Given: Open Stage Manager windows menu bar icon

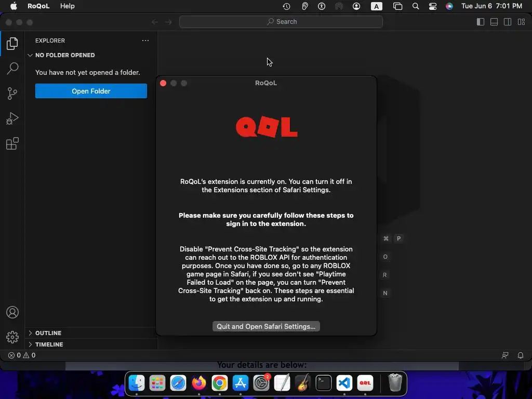Looking at the screenshot, I should [397, 6].
